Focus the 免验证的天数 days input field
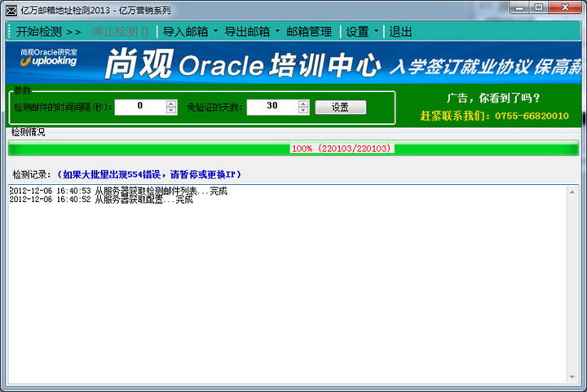This screenshot has width=587, height=392. [x=272, y=108]
